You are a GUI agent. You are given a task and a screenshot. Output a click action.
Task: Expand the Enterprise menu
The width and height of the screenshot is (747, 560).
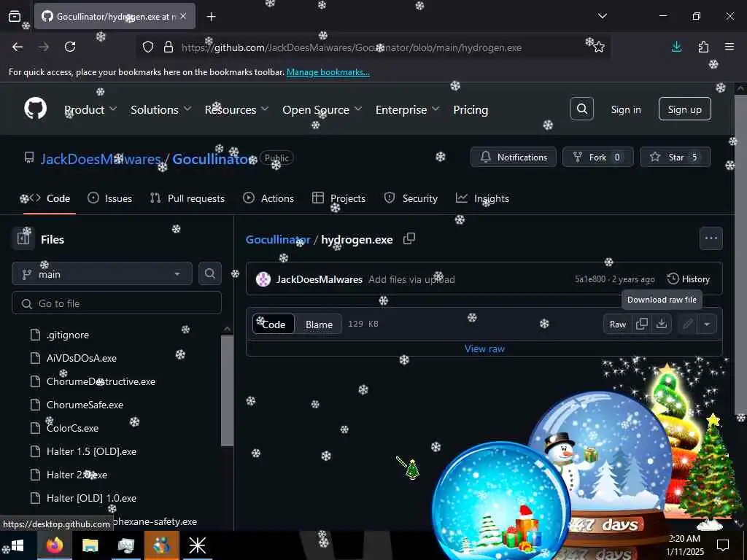pyautogui.click(x=407, y=109)
